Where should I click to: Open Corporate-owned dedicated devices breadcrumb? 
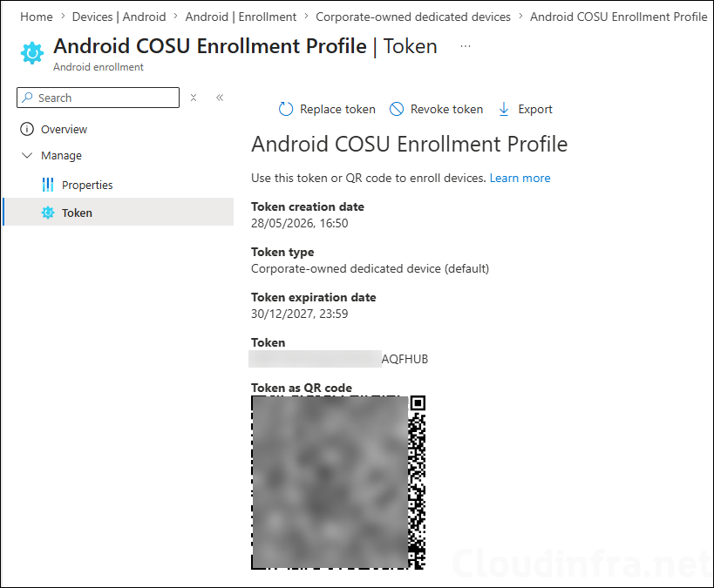click(413, 17)
